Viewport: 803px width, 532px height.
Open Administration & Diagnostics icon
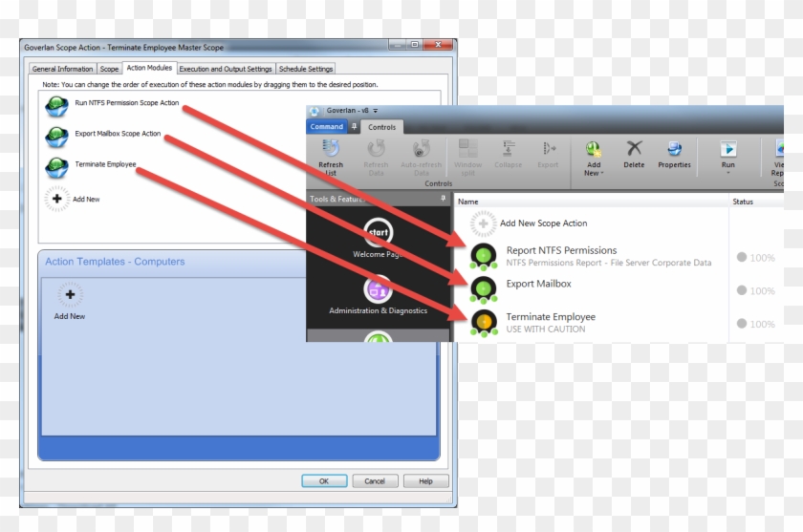[x=378, y=289]
